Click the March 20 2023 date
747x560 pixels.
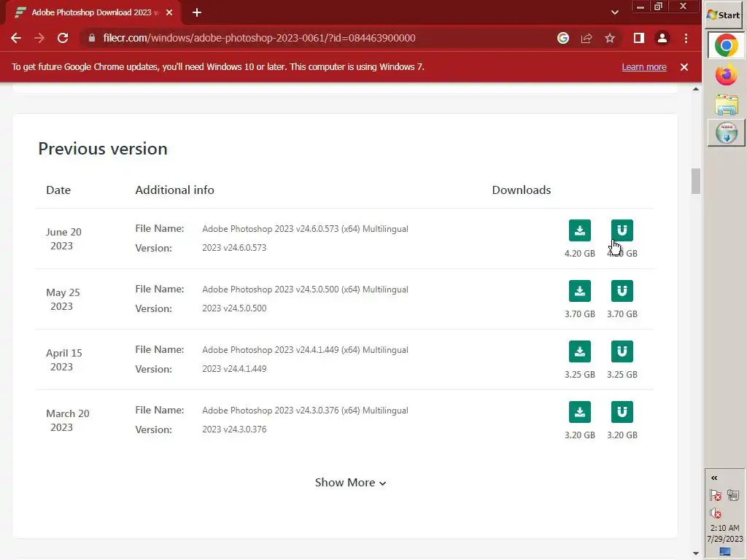point(67,420)
